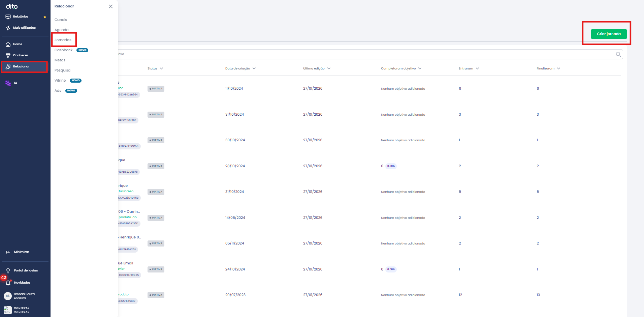Click the Conhecer funnel icon

[x=8, y=56]
